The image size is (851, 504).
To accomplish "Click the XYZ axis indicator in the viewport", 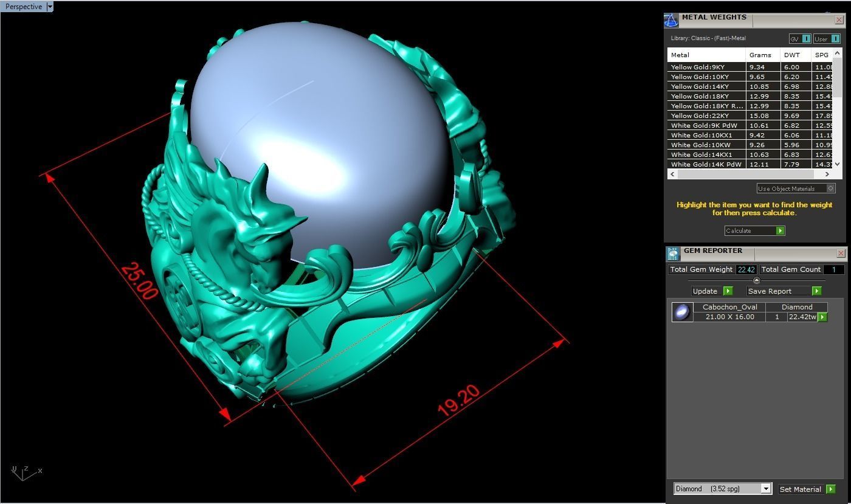I will [26, 472].
